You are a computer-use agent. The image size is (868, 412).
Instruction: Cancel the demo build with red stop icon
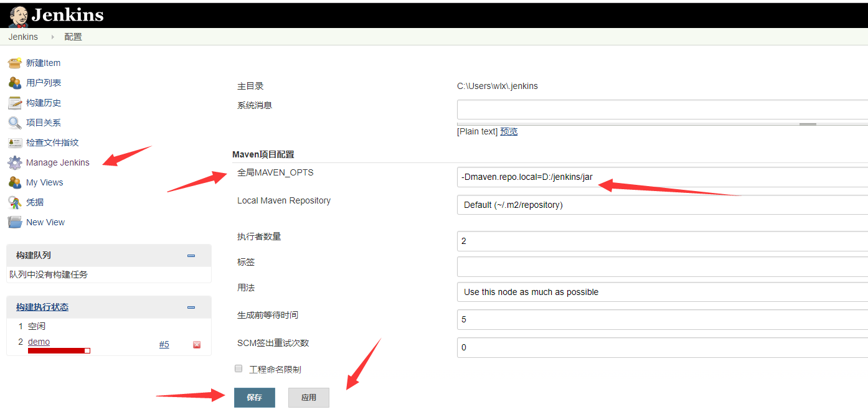pyautogui.click(x=197, y=345)
